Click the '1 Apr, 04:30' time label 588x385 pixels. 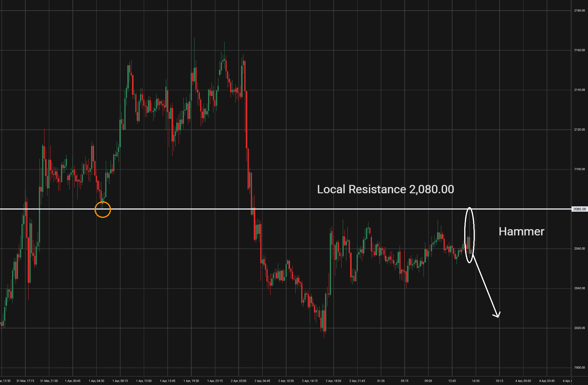(96, 381)
